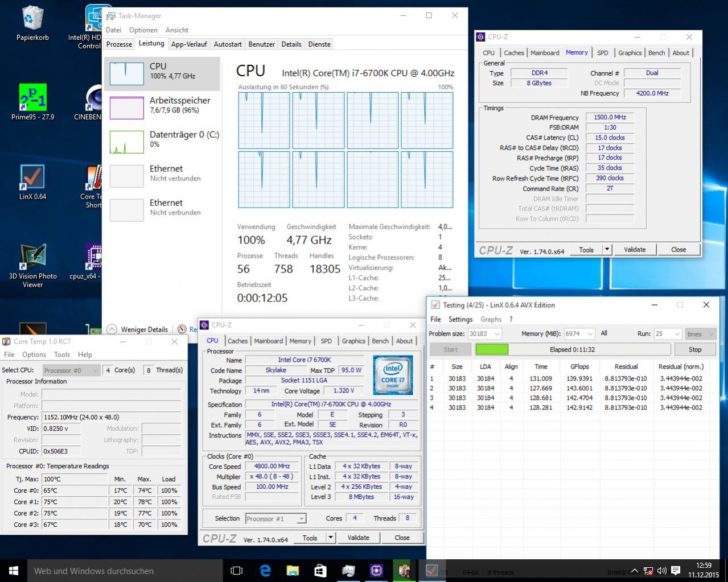Switch to LinX via taskbar checkmark icon
The height and width of the screenshot is (582, 728).
[432, 571]
